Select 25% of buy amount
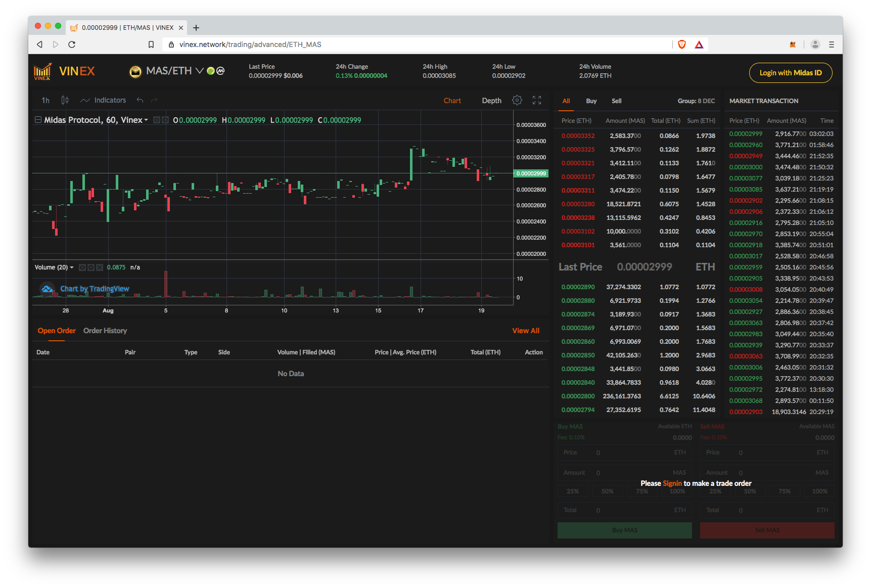 [x=573, y=491]
